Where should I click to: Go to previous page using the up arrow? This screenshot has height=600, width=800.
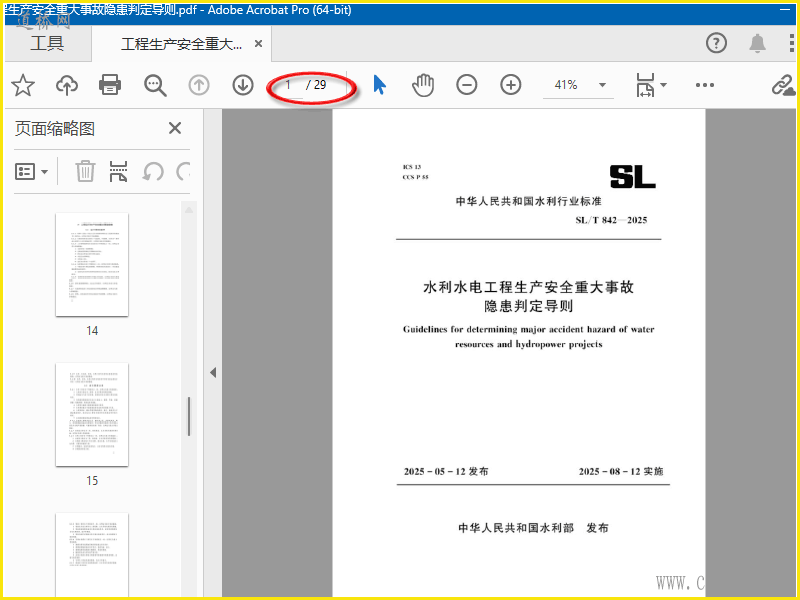(199, 85)
